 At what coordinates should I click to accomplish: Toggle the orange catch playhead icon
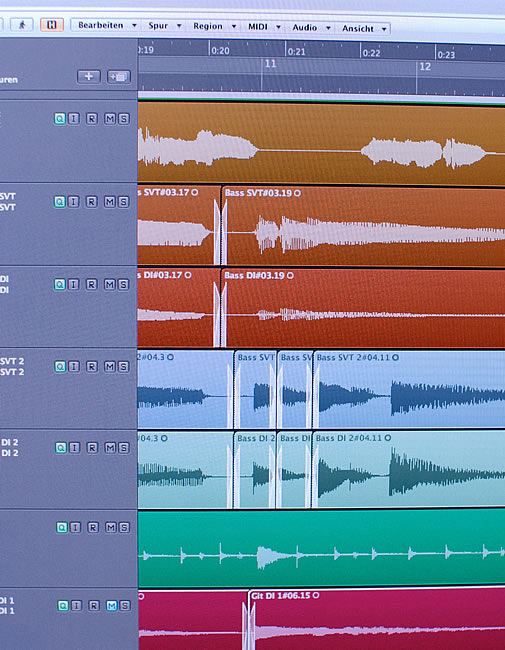pos(52,25)
